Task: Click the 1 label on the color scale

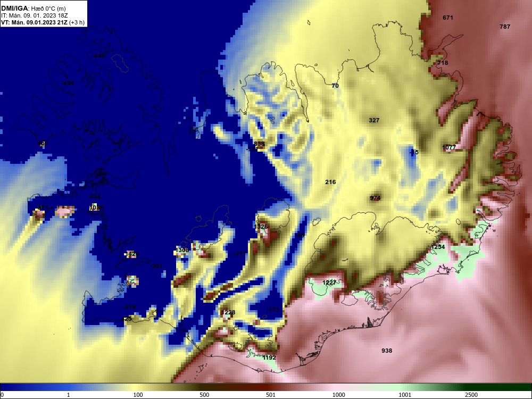Action: 69,395
